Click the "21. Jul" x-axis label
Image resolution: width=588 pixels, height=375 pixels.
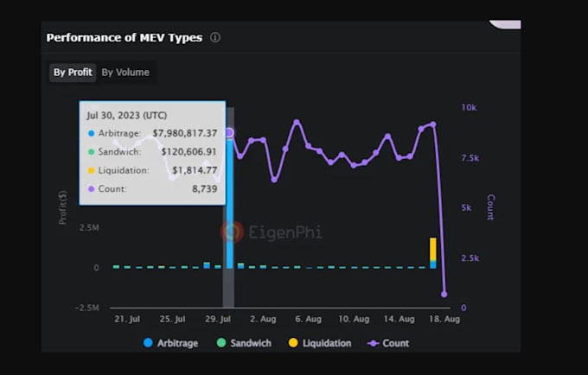[x=127, y=319]
